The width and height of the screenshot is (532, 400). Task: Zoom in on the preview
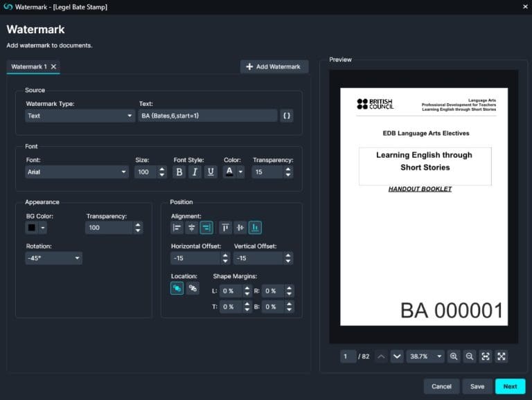454,356
